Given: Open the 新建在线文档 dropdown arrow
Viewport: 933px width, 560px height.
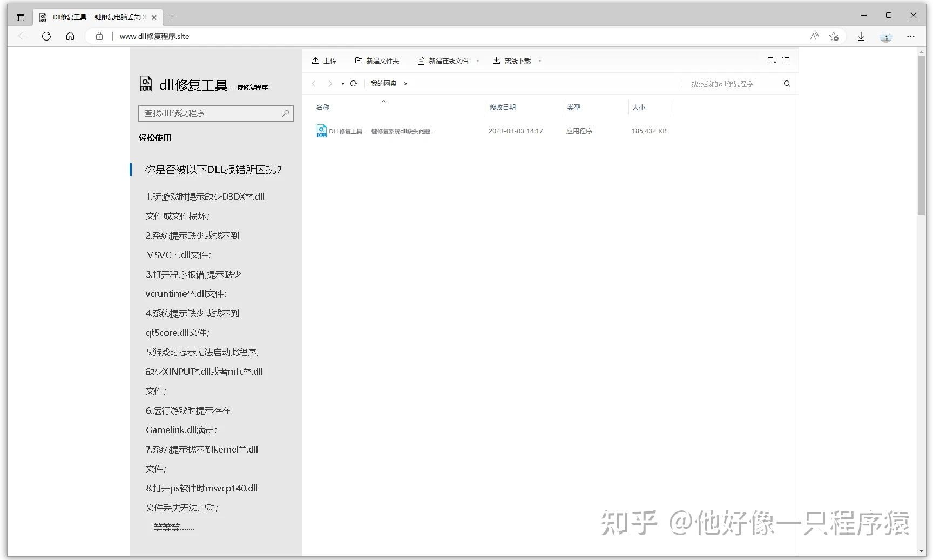Looking at the screenshot, I should (477, 60).
